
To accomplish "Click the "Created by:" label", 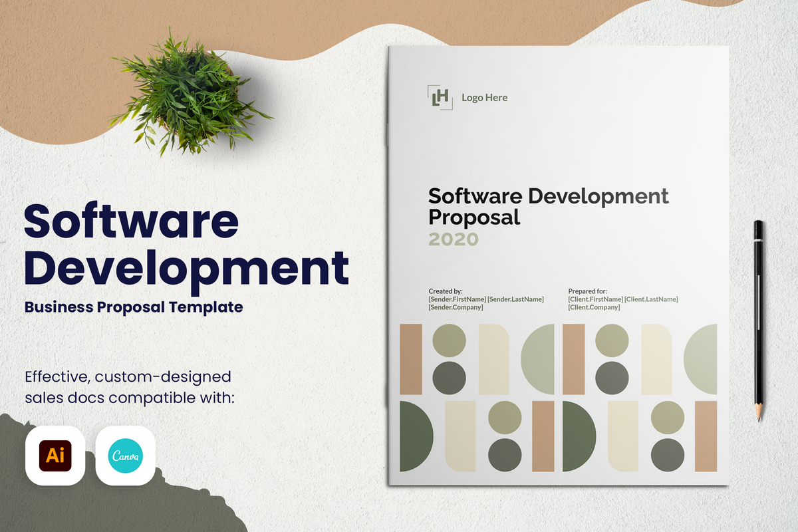I will tap(446, 291).
